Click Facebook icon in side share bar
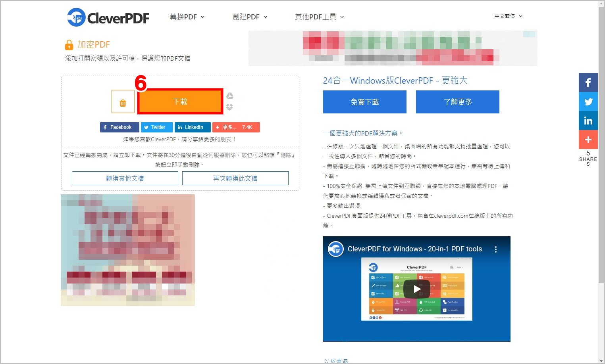The image size is (605, 364). coord(588,82)
